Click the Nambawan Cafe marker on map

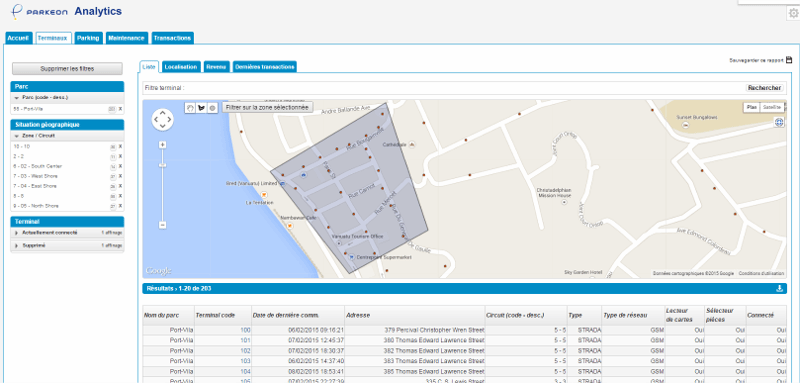coord(290,225)
